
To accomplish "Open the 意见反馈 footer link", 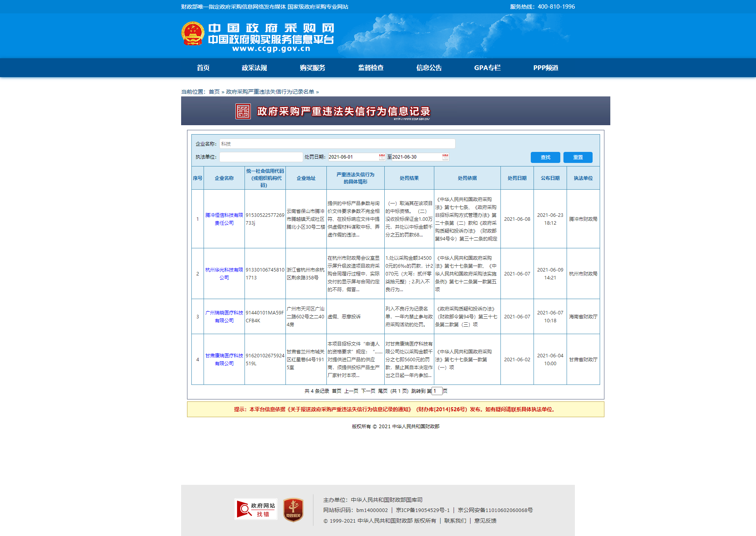I will pyautogui.click(x=485, y=521).
